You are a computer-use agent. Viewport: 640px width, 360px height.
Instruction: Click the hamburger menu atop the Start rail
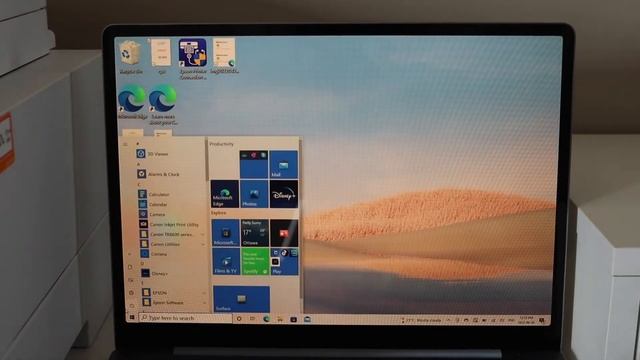[125, 144]
